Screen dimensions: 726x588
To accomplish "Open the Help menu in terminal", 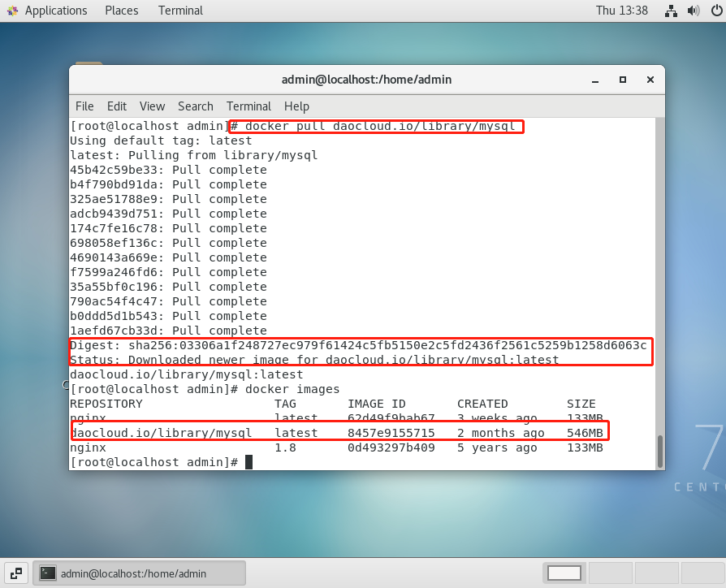I will pos(296,106).
